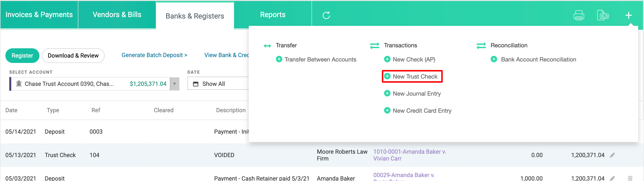Click Transactions section heading
This screenshot has height=181, width=644.
(400, 45)
